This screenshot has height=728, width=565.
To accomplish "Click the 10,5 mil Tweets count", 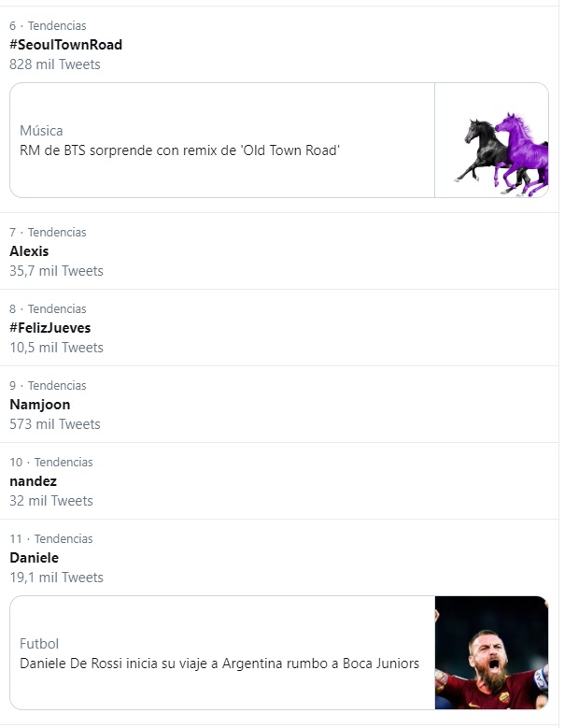I will pos(56,348).
